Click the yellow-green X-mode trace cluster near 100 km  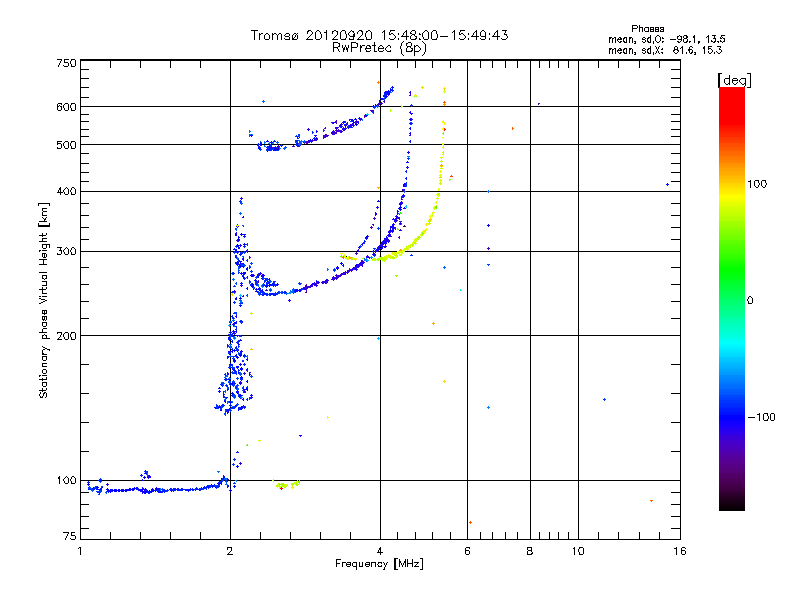[x=286, y=484]
